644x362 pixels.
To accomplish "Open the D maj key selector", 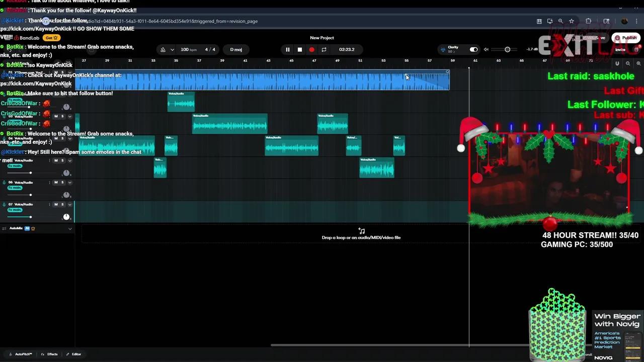I will tap(236, 49).
